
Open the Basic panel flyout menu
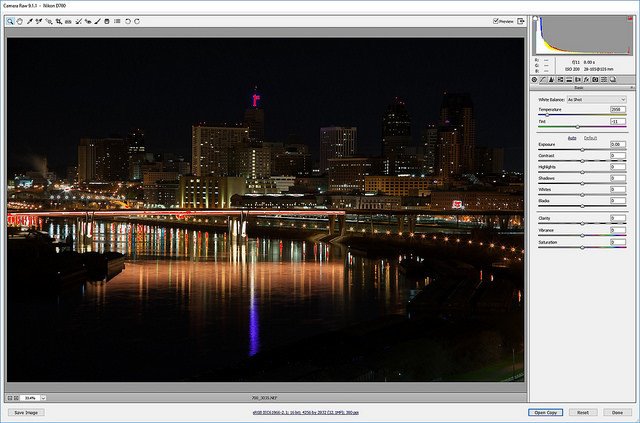pos(630,89)
